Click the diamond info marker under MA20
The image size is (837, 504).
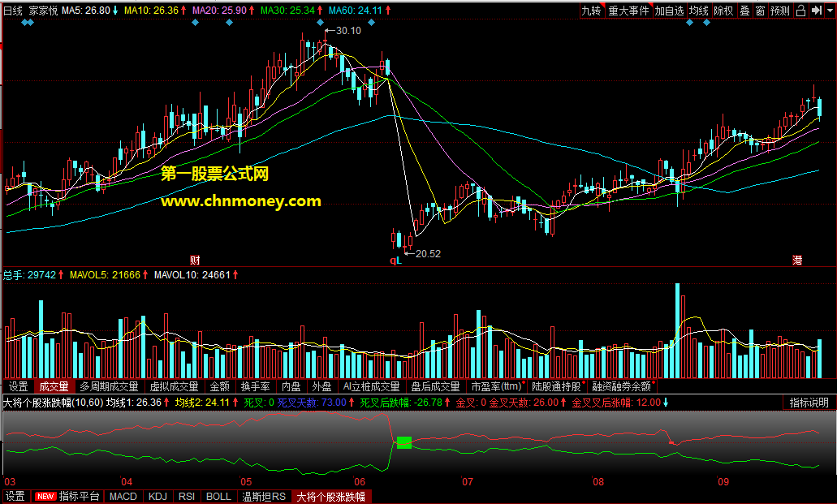pos(229,23)
